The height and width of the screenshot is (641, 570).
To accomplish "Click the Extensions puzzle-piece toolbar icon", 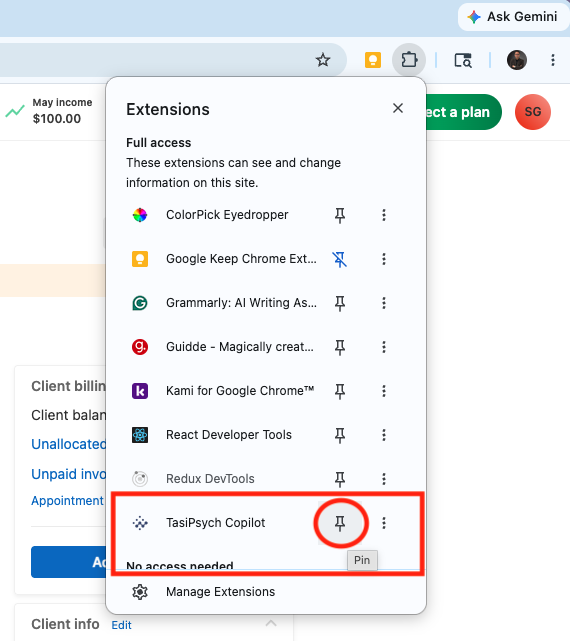I will [x=409, y=60].
